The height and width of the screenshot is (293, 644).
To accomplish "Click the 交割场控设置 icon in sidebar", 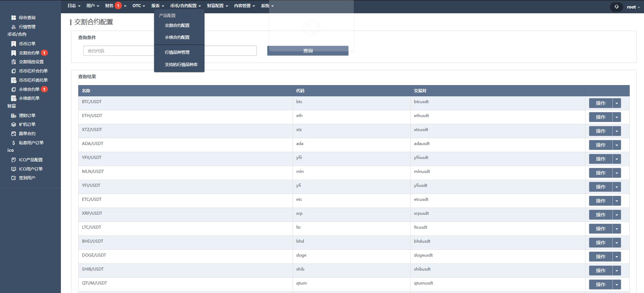I will pos(14,62).
